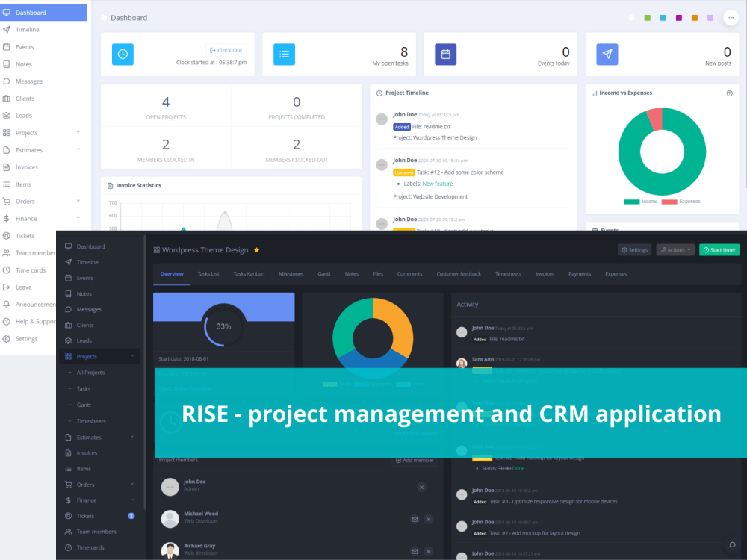Viewport: 747px width, 560px height.
Task: Select the Clock Out clock icon
Action: 122,54
